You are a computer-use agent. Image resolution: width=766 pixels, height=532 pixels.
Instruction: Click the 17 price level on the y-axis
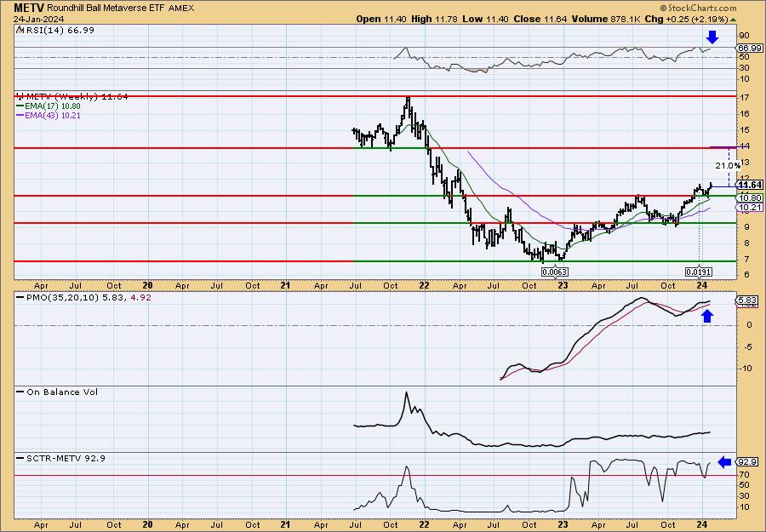(744, 98)
